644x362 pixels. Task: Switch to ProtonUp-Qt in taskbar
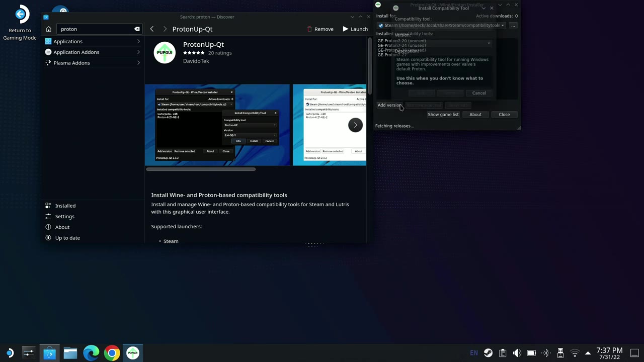(x=133, y=353)
